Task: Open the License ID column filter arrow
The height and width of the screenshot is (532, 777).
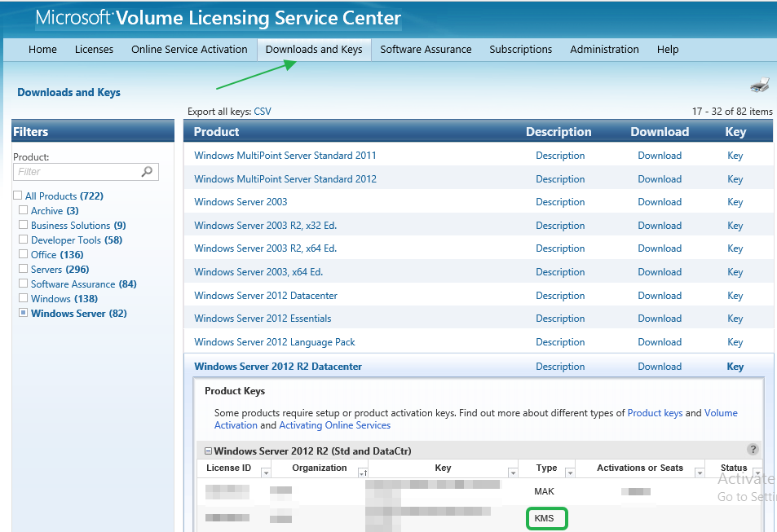Action: 266,473
